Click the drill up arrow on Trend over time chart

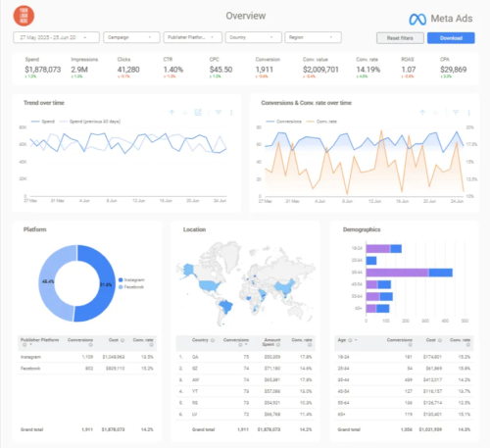(171, 113)
